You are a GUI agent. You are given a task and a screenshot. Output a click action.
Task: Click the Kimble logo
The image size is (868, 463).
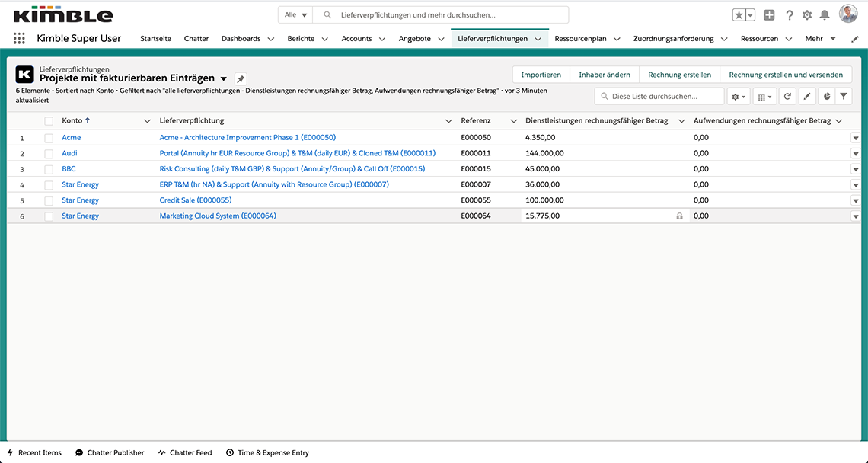tap(63, 15)
